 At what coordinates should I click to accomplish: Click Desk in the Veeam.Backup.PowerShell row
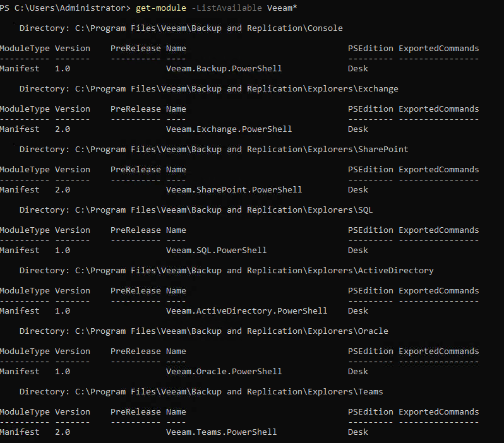click(357, 68)
